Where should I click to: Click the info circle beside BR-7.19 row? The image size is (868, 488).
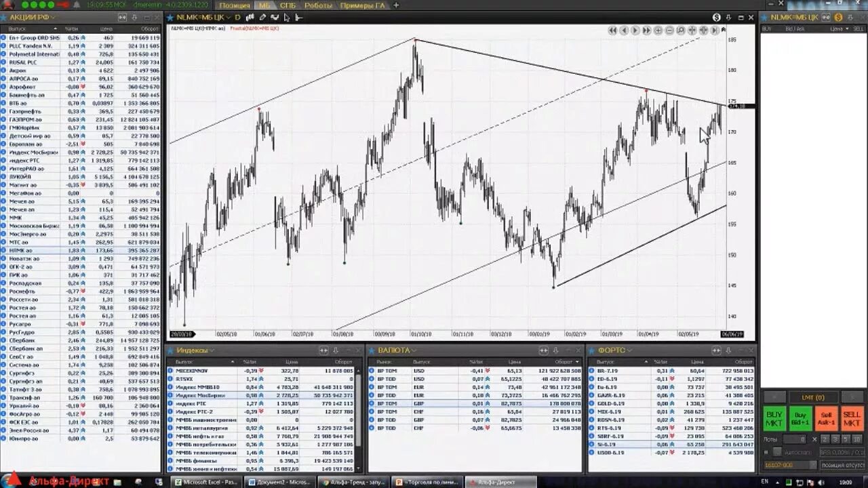[x=591, y=371]
